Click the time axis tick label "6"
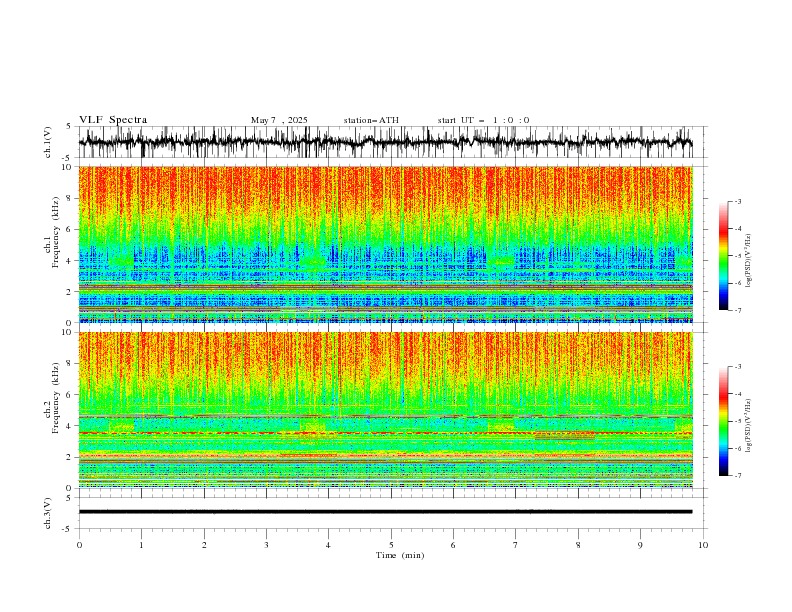 [453, 545]
